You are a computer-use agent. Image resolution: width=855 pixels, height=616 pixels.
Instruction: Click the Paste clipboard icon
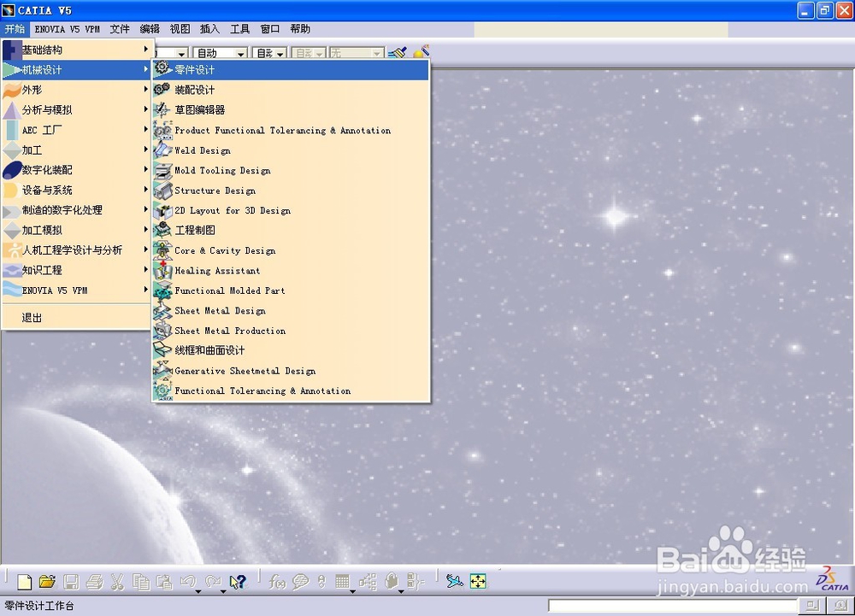[164, 582]
